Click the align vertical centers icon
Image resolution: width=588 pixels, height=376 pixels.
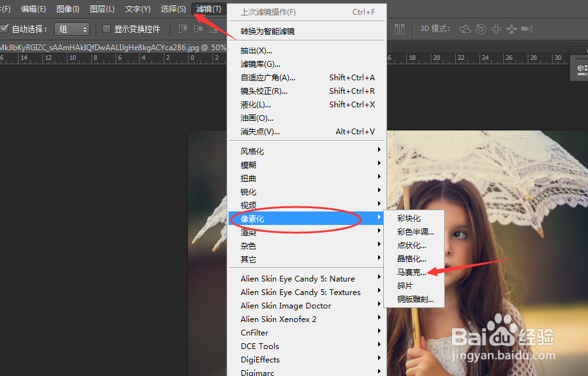(199, 28)
